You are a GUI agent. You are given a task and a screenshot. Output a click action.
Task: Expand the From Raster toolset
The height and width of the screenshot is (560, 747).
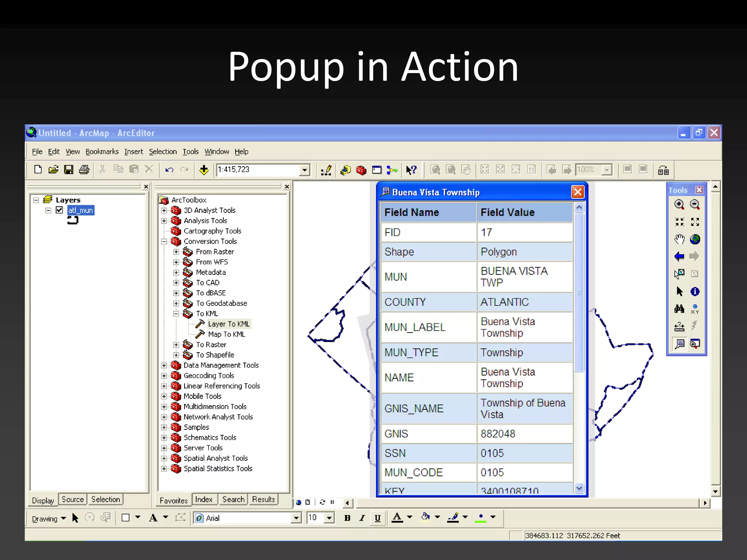point(176,252)
